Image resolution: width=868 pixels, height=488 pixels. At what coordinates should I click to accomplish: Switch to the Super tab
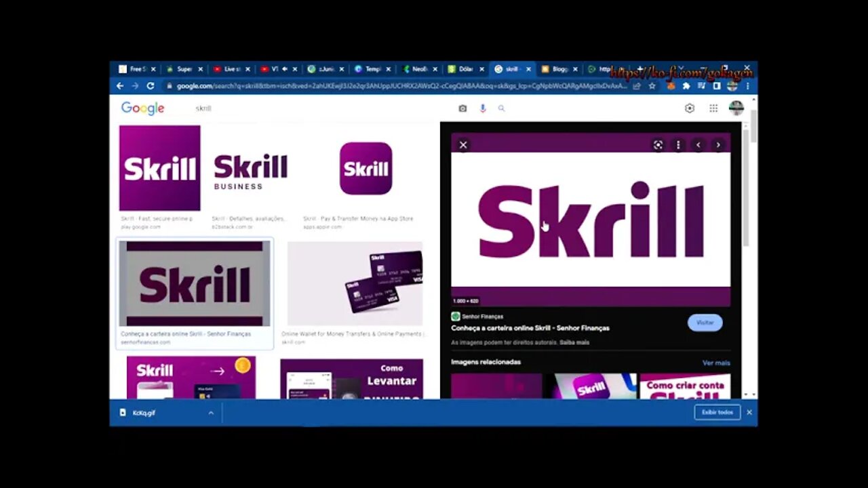tap(184, 69)
